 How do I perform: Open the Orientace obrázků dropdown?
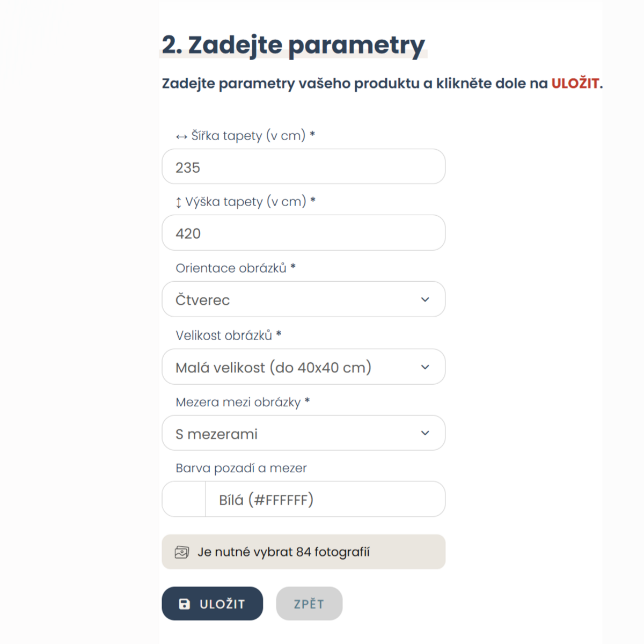(x=304, y=299)
